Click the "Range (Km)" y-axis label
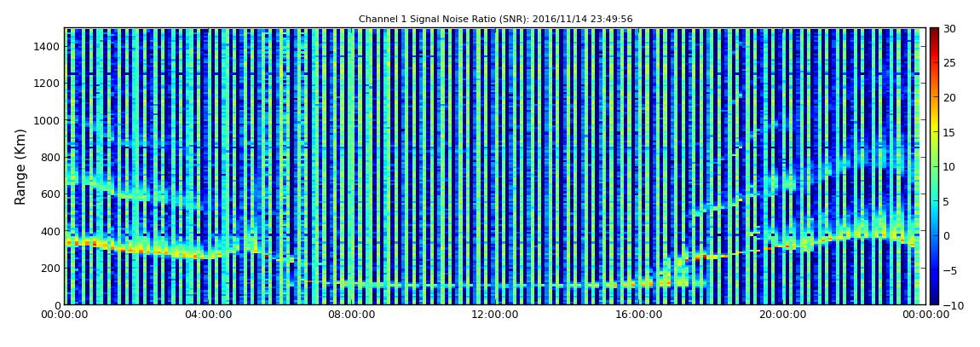Viewport: 980px width, 347px height. 20,166
